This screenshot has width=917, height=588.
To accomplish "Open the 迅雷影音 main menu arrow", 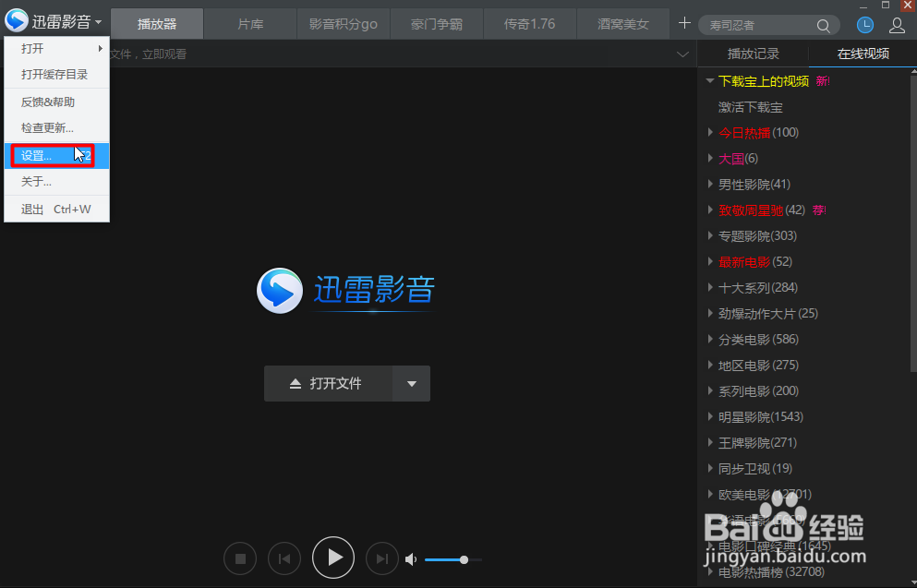I will tap(98, 23).
